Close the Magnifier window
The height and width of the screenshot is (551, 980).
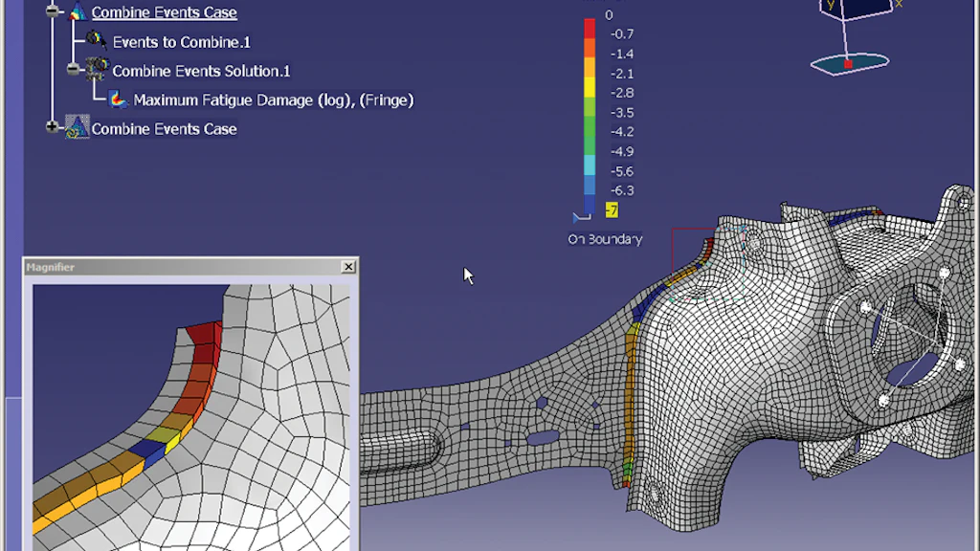tap(348, 267)
